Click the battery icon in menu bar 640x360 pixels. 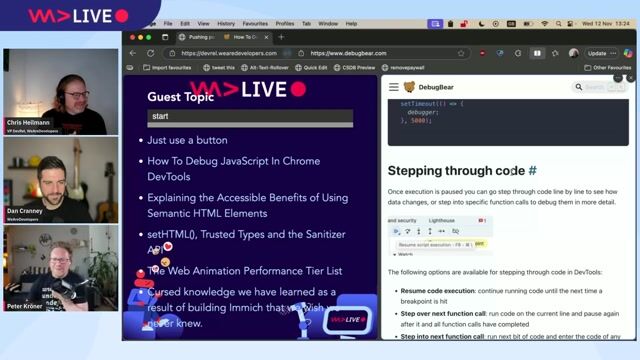528,24
